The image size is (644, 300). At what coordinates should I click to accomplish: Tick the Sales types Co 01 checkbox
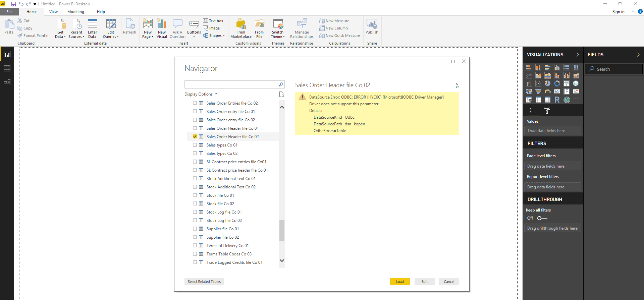coord(195,145)
